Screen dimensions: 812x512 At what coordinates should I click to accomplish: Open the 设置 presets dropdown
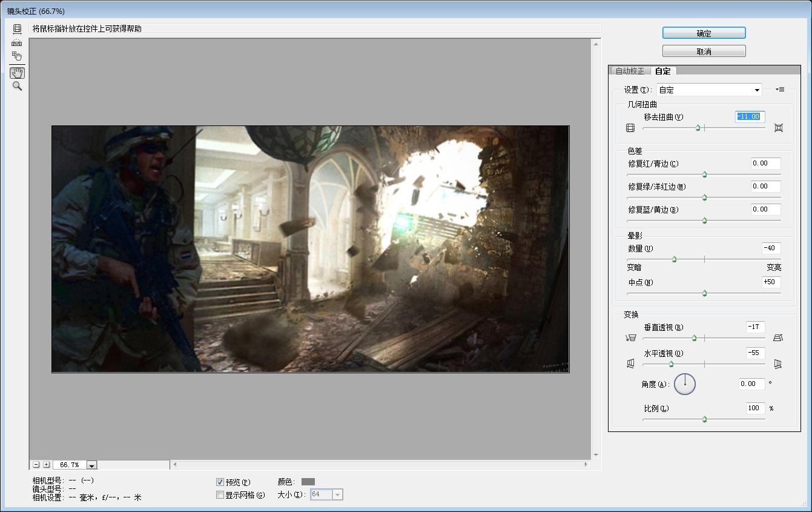tap(709, 90)
